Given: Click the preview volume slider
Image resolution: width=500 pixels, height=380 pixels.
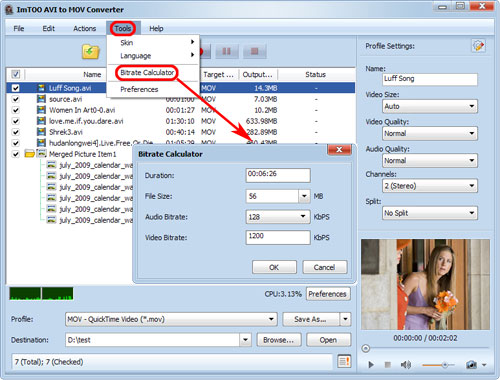Looking at the screenshot, I should tap(439, 365).
